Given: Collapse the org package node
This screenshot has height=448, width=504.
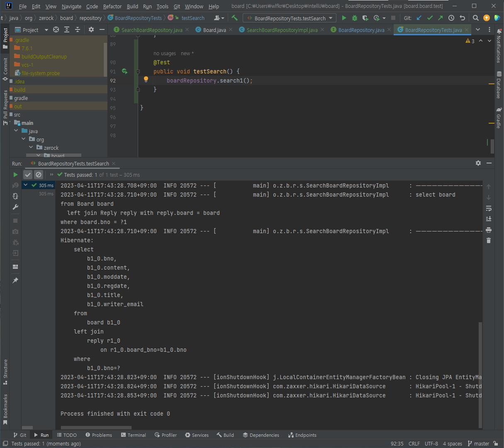Looking at the screenshot, I should tap(23, 139).
